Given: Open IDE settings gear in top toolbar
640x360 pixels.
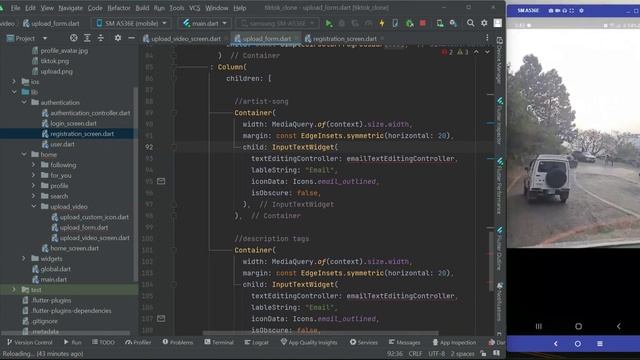Looking at the screenshot, I should pos(484,23).
